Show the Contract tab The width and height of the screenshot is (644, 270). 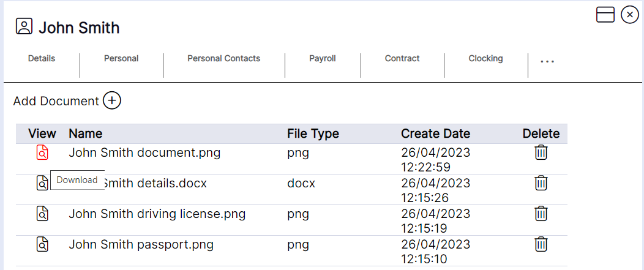click(x=402, y=59)
